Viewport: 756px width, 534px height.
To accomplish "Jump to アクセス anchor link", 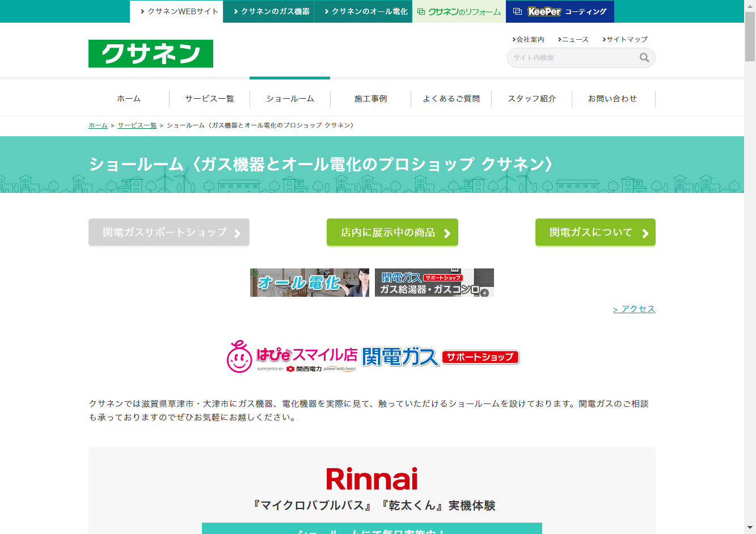I will 634,309.
